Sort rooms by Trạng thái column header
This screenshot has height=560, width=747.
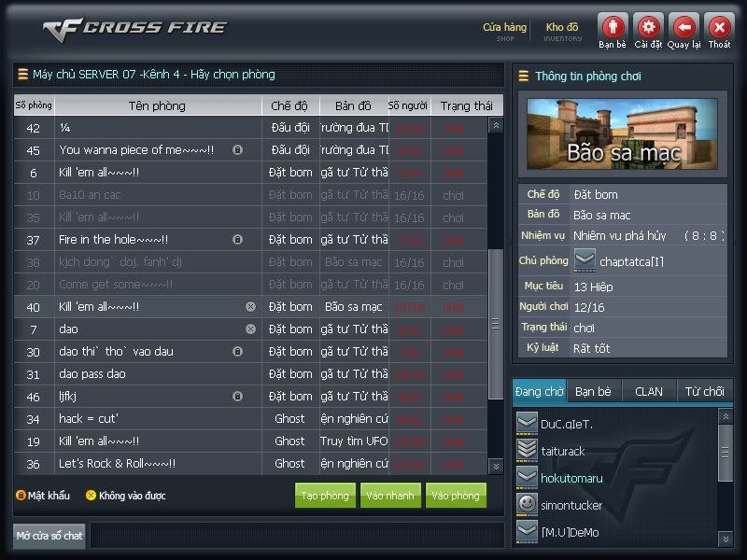point(466,105)
